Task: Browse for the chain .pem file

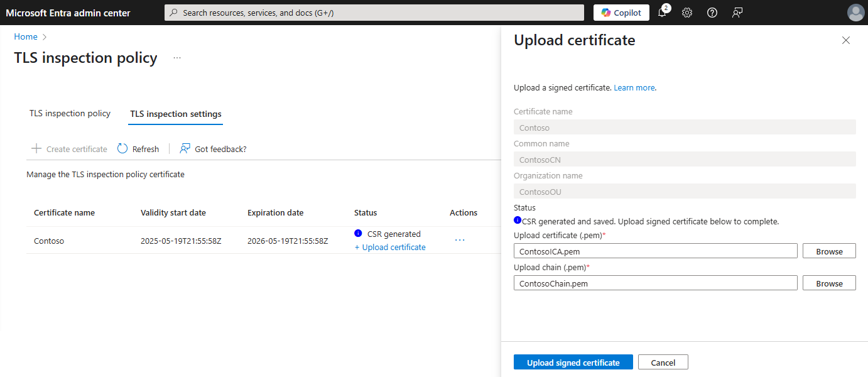Action: click(829, 283)
